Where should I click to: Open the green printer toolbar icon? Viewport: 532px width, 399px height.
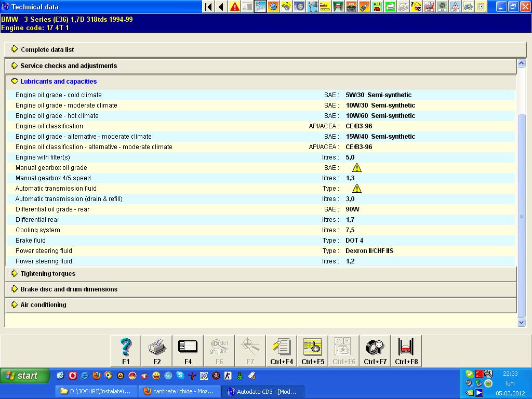390,7
